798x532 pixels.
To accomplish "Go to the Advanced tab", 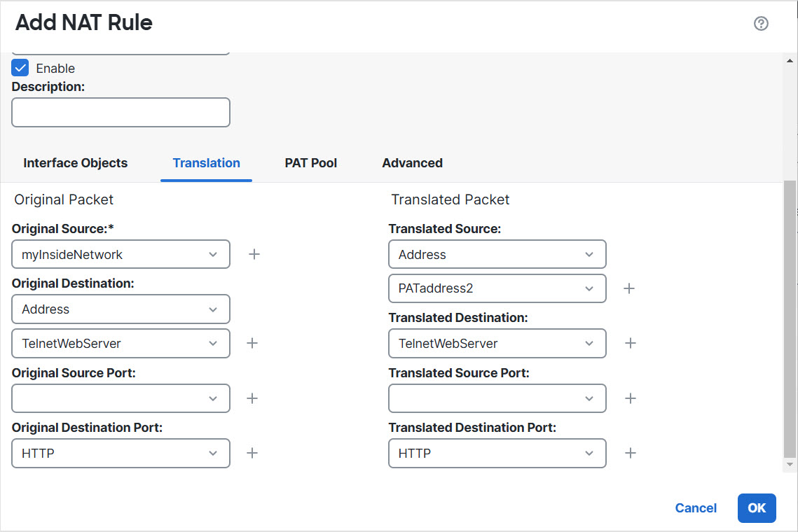I will point(412,163).
